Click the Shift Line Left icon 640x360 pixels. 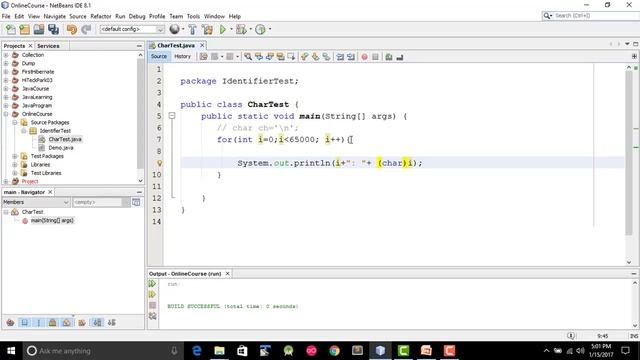click(x=340, y=57)
